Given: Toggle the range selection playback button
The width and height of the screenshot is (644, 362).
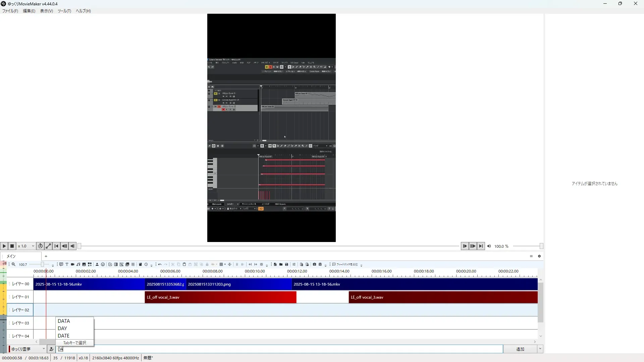Looking at the screenshot, I should pos(48,246).
